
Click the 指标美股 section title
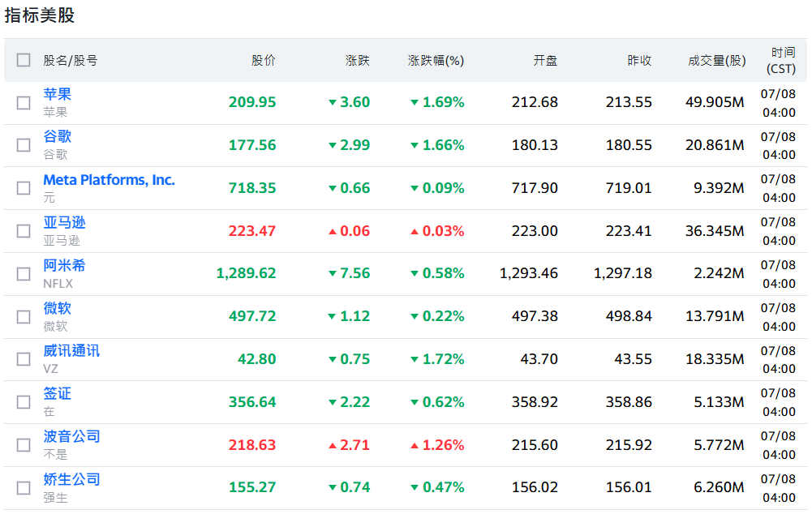40,15
